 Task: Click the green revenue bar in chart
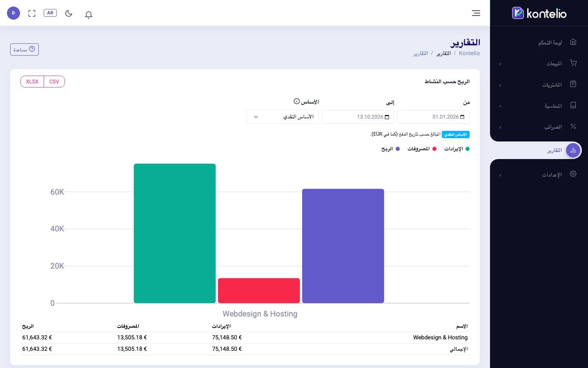point(175,233)
